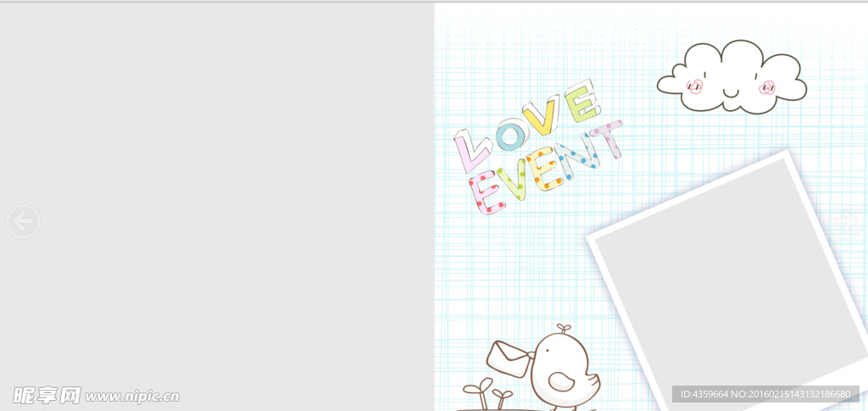This screenshot has height=411, width=868.
Task: Click the blue letter O in LOVE
Action: (511, 137)
